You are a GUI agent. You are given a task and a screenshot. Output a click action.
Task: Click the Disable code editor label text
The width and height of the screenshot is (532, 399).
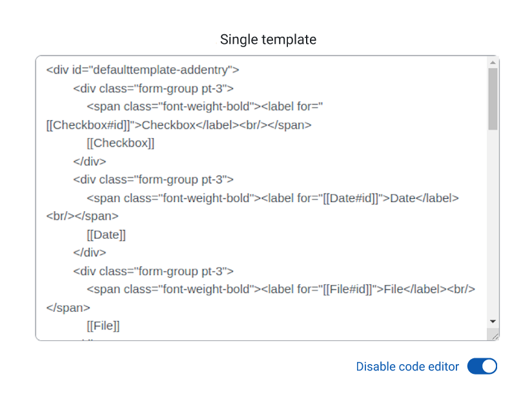click(407, 367)
